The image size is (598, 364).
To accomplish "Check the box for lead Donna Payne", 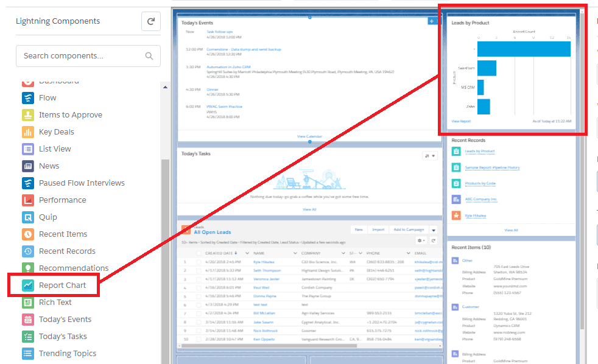I will (x=199, y=296).
